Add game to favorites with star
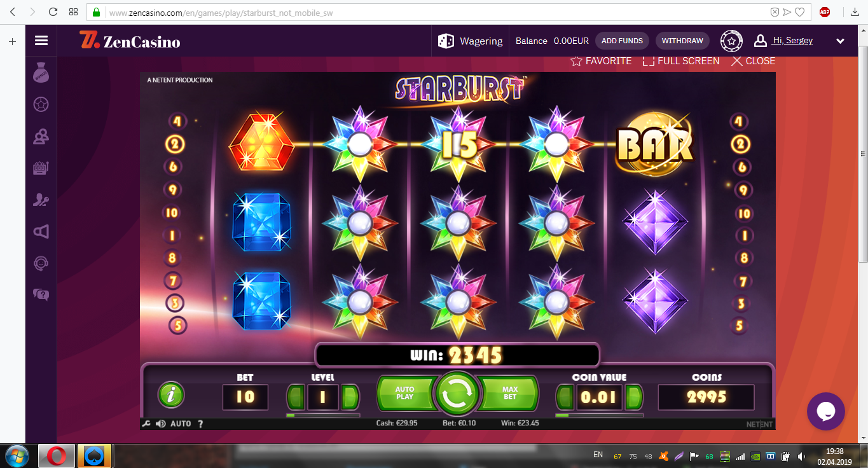This screenshot has height=468, width=868. click(601, 61)
